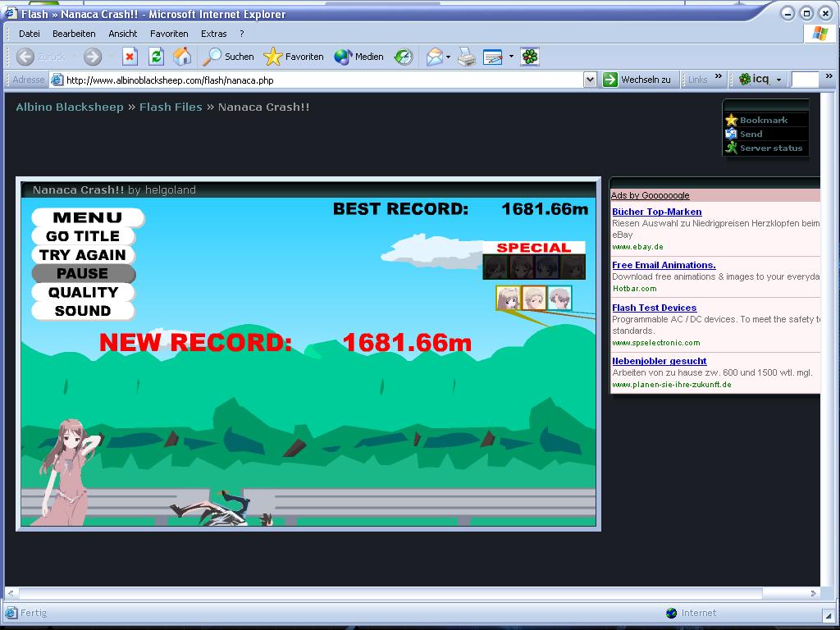Open Free Email Animations ad link

[x=664, y=265]
